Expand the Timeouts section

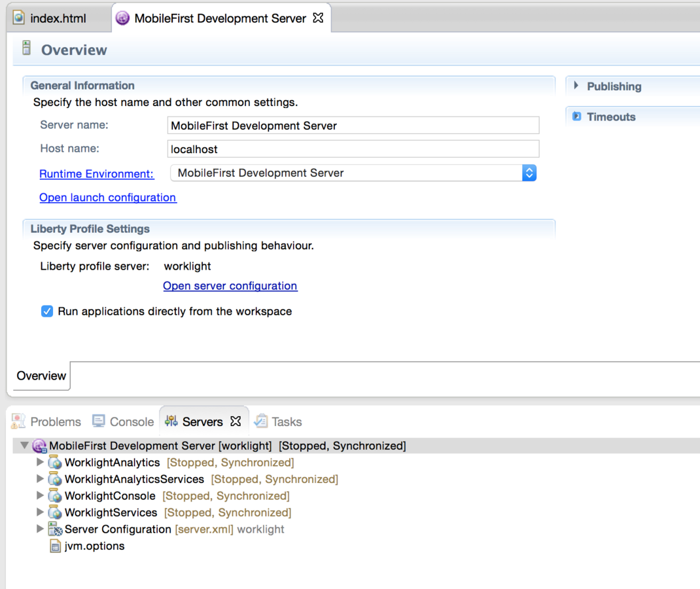pyautogui.click(x=577, y=116)
